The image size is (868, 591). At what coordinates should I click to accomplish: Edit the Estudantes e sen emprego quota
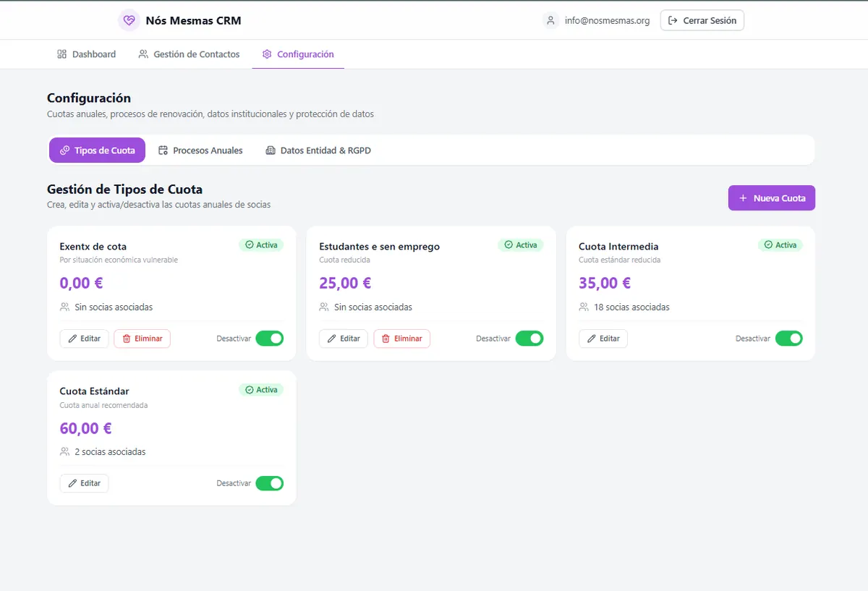(344, 339)
